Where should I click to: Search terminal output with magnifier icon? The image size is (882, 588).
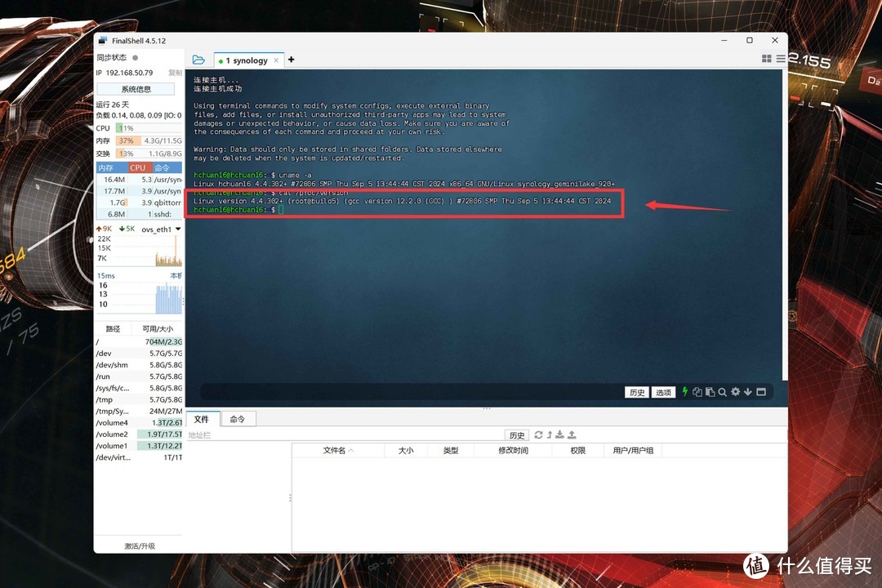[x=722, y=392]
